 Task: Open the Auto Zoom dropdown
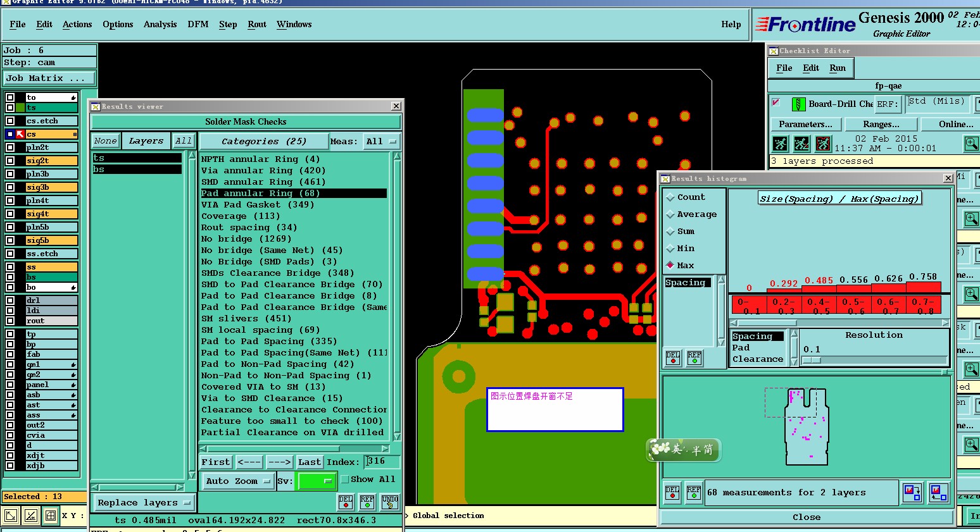tap(237, 481)
